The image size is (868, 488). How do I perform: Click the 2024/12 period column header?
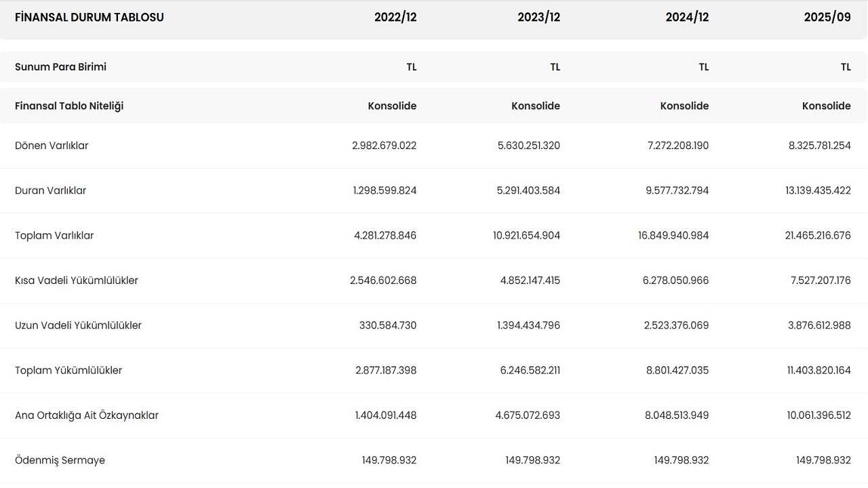click(x=687, y=18)
